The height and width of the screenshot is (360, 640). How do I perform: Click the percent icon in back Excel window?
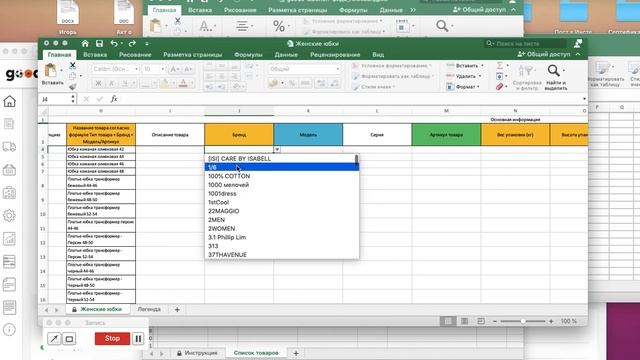click(279, 27)
